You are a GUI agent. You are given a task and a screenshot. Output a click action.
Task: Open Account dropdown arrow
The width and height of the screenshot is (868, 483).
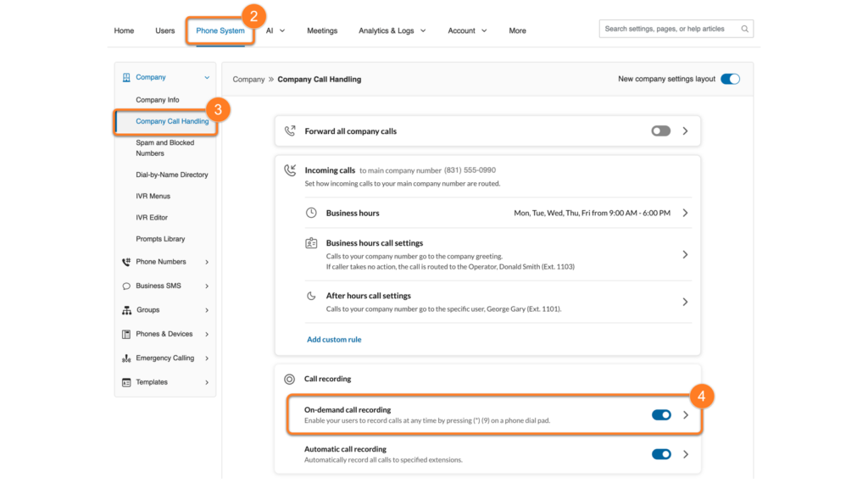pyautogui.click(x=484, y=31)
